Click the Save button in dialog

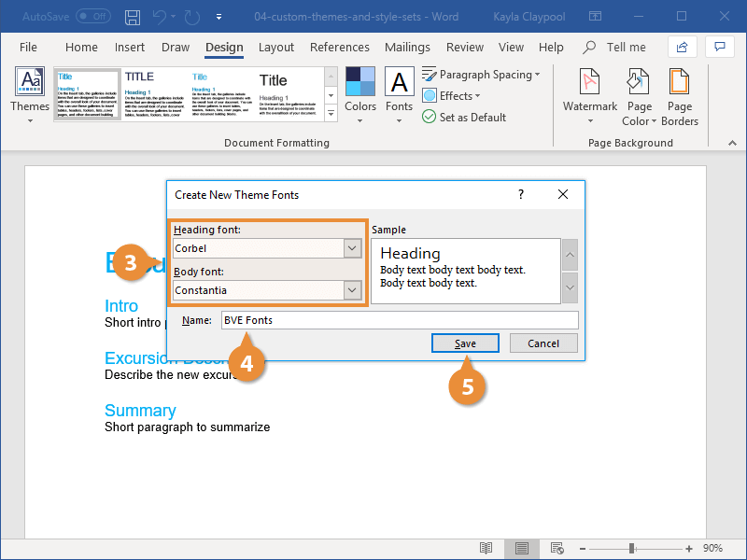coord(465,343)
